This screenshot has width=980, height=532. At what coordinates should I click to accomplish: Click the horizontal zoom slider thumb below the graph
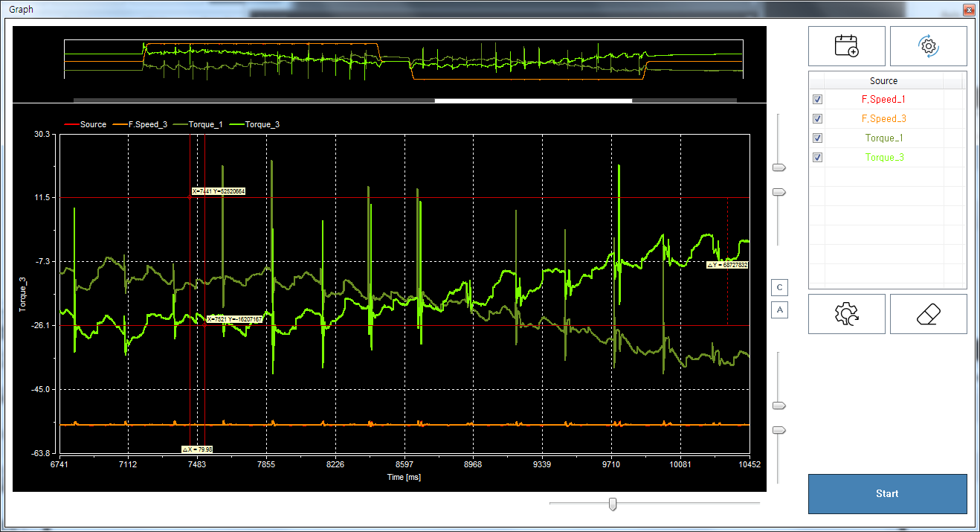(613, 504)
